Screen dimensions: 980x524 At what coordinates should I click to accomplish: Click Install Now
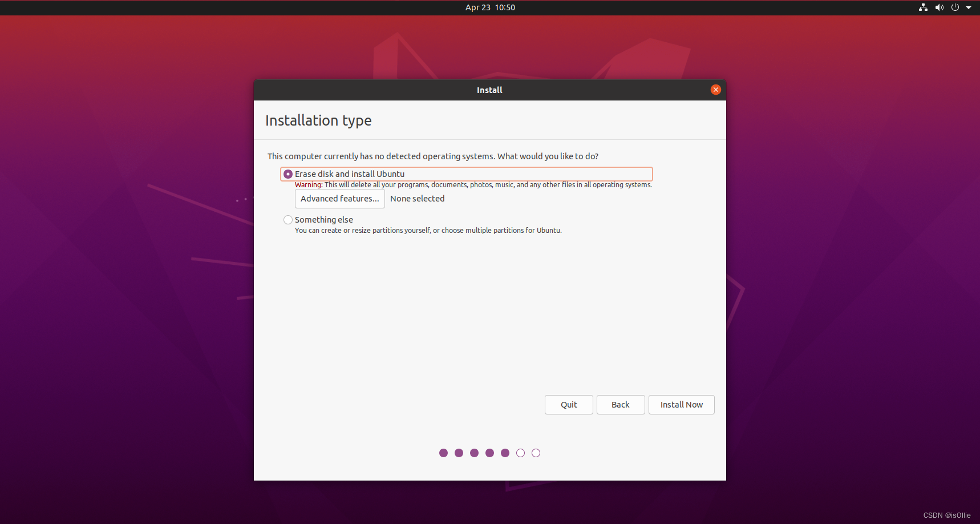point(682,405)
